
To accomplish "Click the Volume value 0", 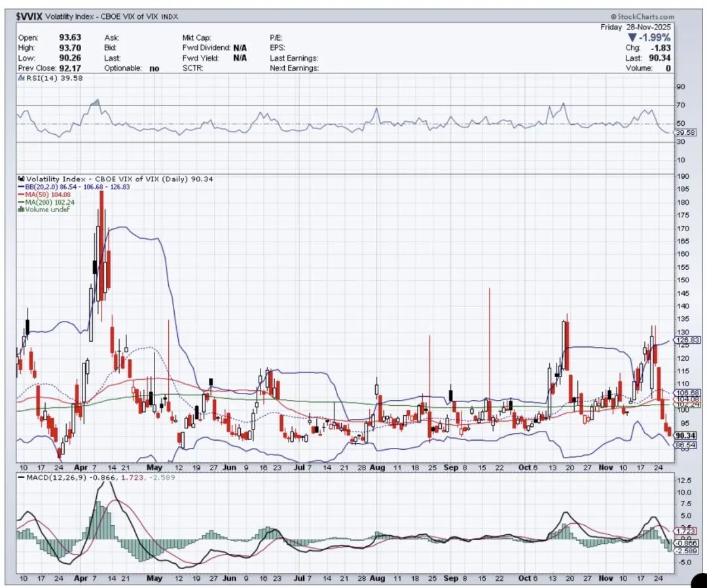I will (668, 69).
